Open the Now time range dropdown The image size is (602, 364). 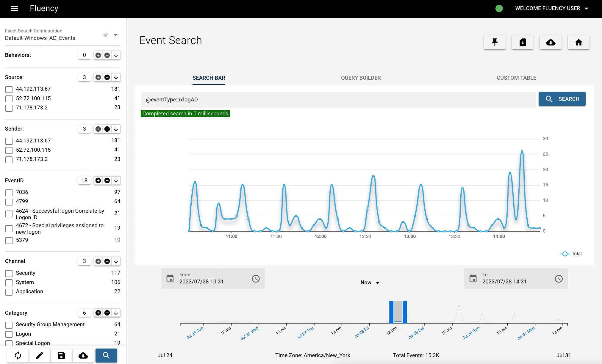click(x=370, y=283)
